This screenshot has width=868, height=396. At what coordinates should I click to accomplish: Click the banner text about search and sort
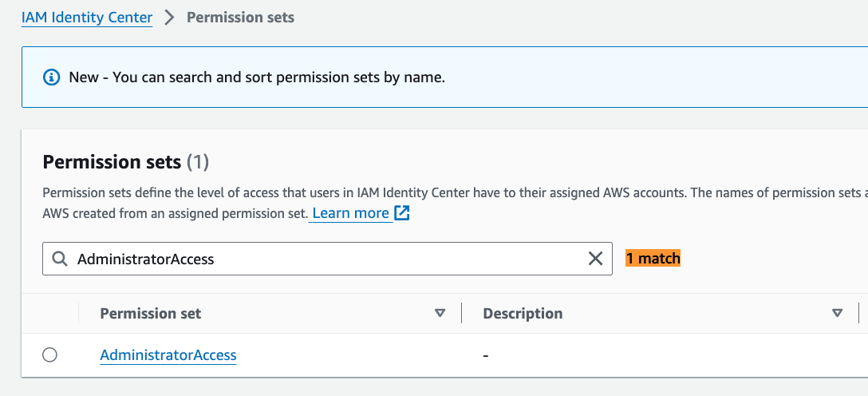[x=257, y=77]
